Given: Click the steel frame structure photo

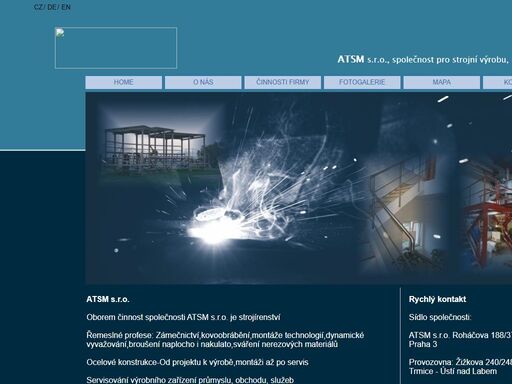Looking at the screenshot, I should click(155, 148).
